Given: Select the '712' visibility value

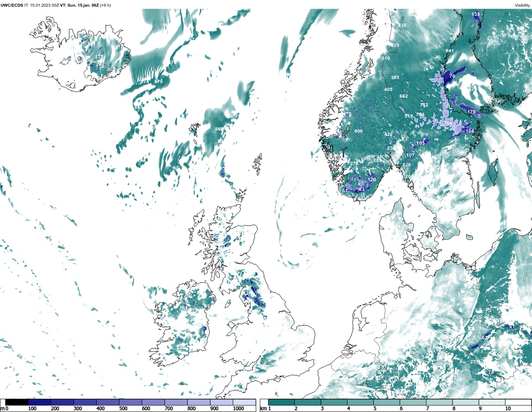Looking at the screenshot, I should click(x=424, y=105).
